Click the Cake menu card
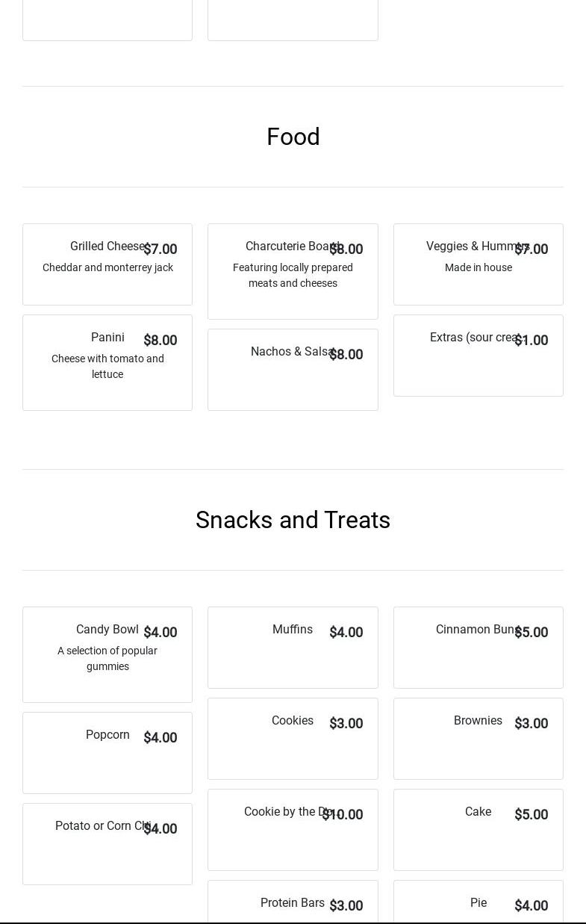This screenshot has height=924, width=586. [x=478, y=830]
